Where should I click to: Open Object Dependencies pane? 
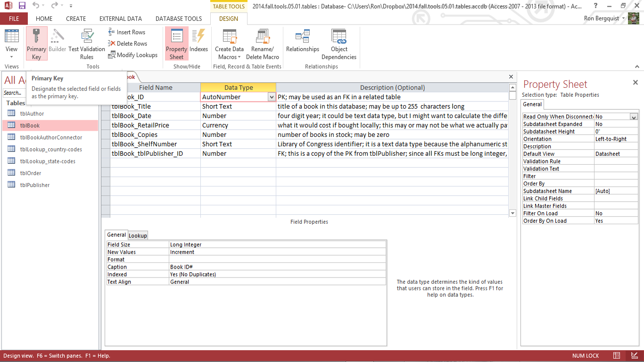click(x=339, y=44)
